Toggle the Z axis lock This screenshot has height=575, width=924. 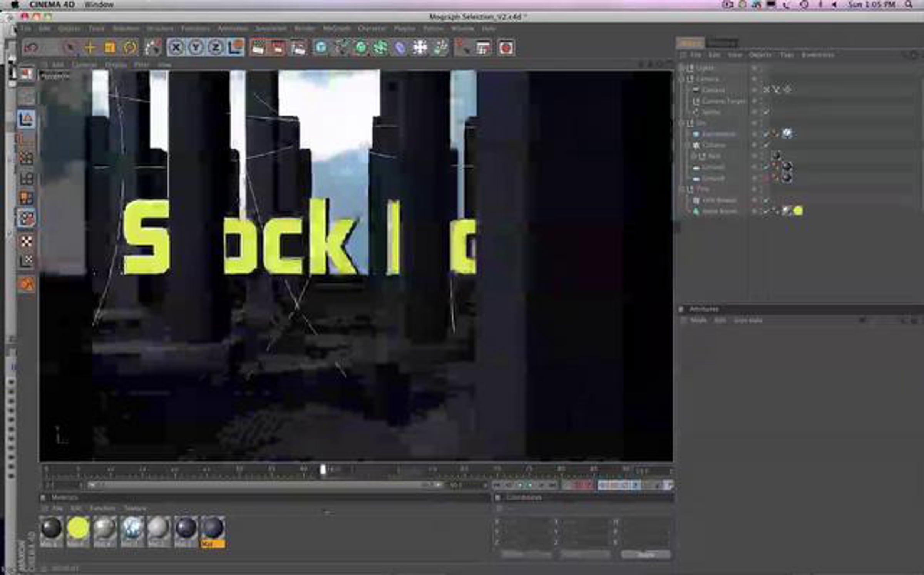tap(216, 48)
